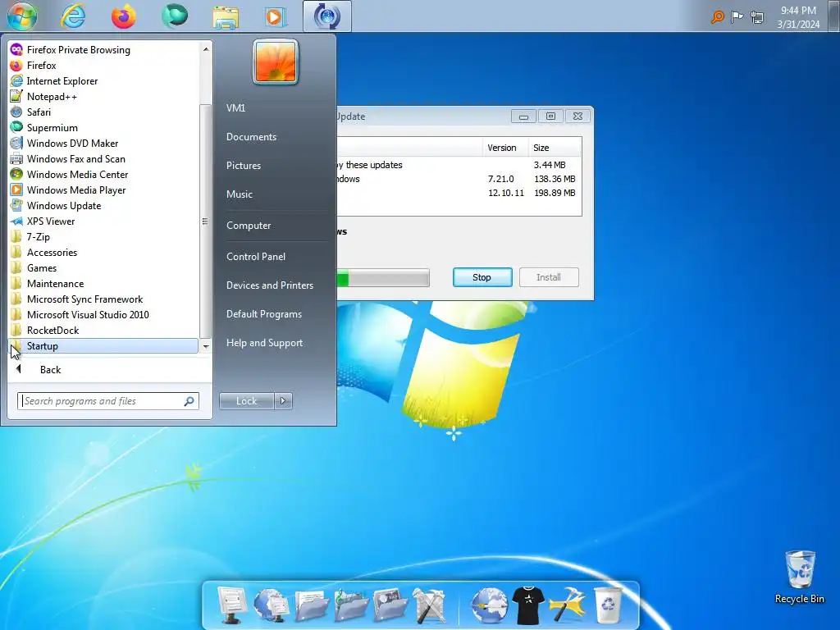Launch Firefox from the taskbar
840x630 pixels.
(124, 16)
